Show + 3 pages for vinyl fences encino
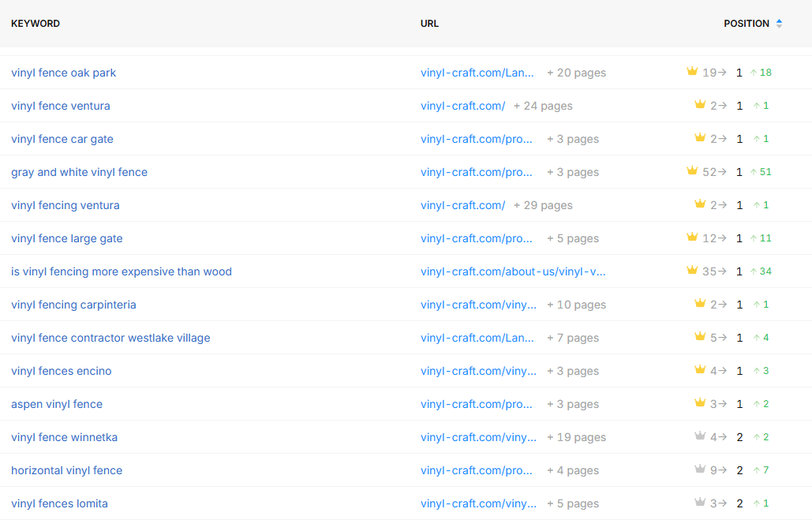Viewport: 812px width, 520px height. click(573, 372)
